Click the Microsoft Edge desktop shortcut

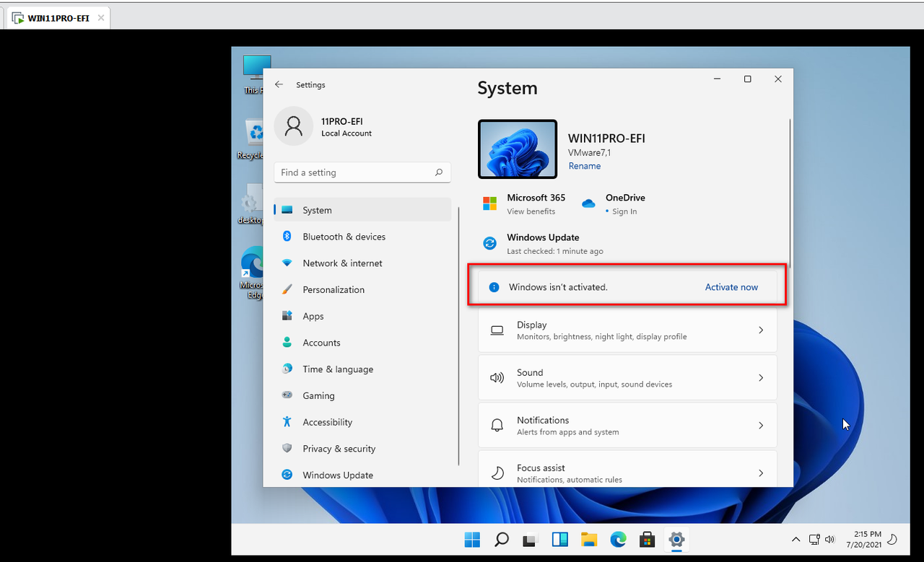(x=253, y=273)
